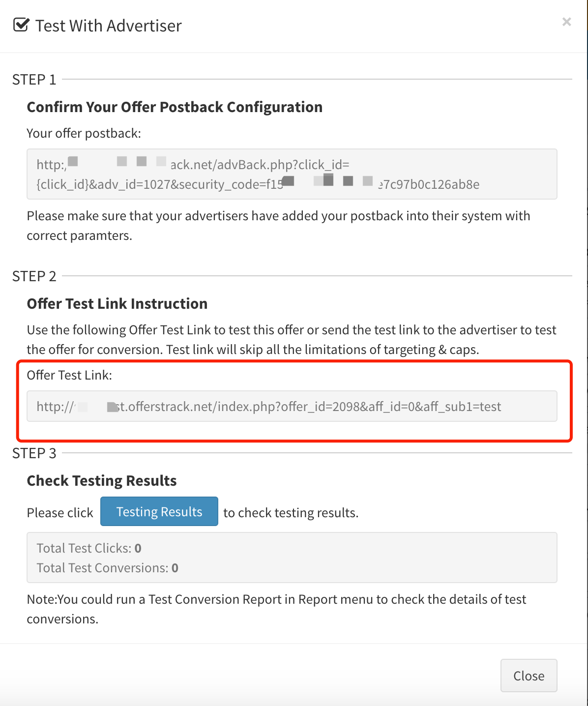
Task: Click the test link instruction paragraph
Action: point(292,340)
